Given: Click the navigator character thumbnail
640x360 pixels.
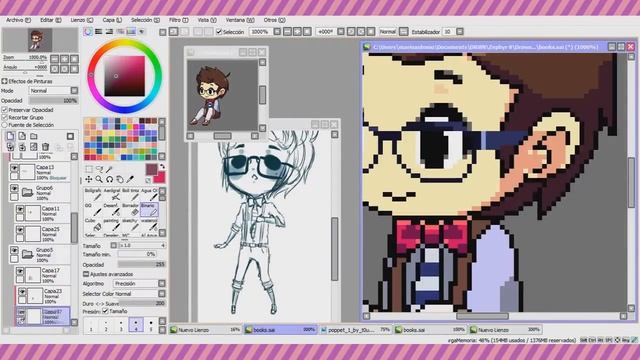Looking at the screenshot, I should tap(40, 40).
